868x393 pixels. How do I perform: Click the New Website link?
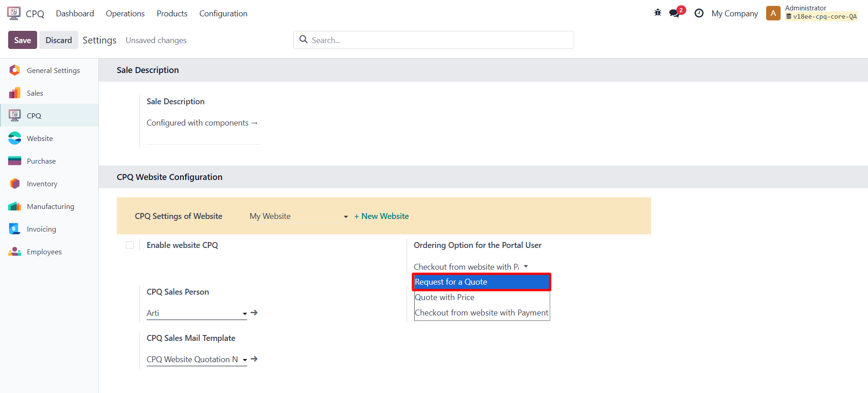[381, 216]
